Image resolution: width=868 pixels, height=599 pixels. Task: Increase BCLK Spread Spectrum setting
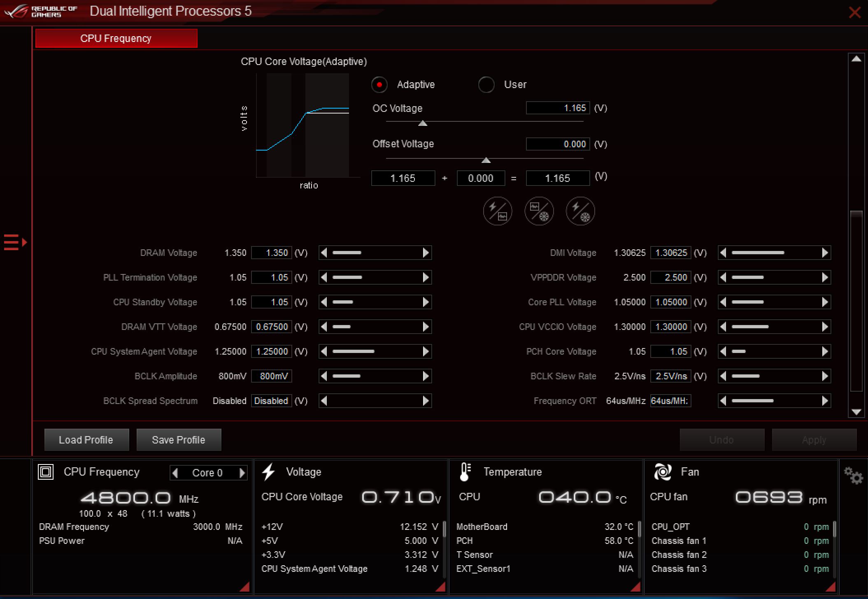tap(426, 401)
